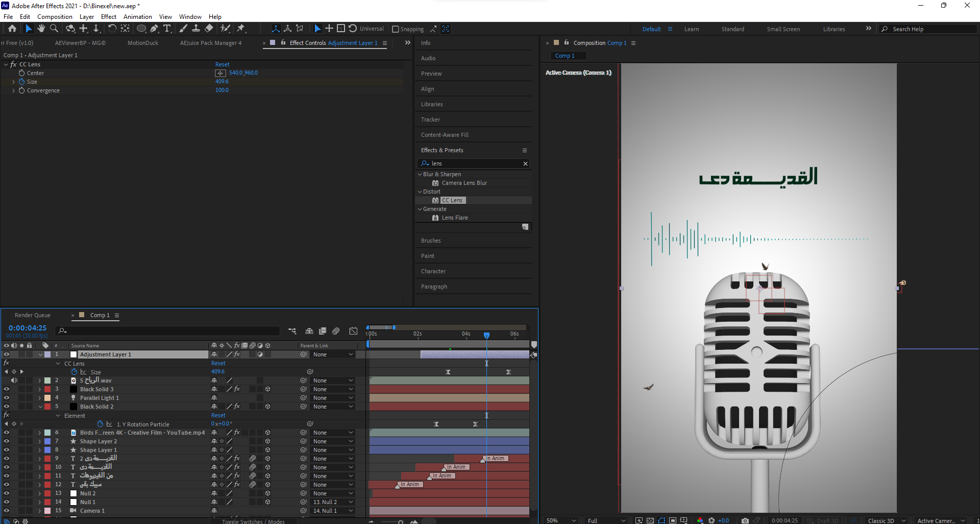Select the Pen tool
Screen dimensions: 980x524
click(x=154, y=29)
